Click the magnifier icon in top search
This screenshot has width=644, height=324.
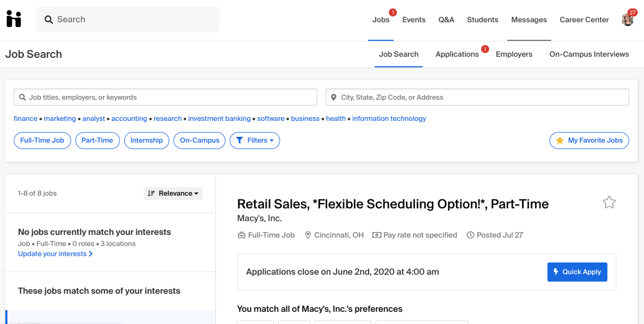49,20
